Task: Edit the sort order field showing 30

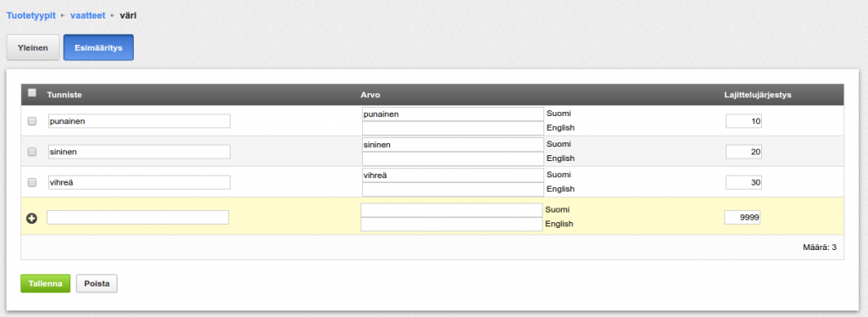Action: (743, 182)
